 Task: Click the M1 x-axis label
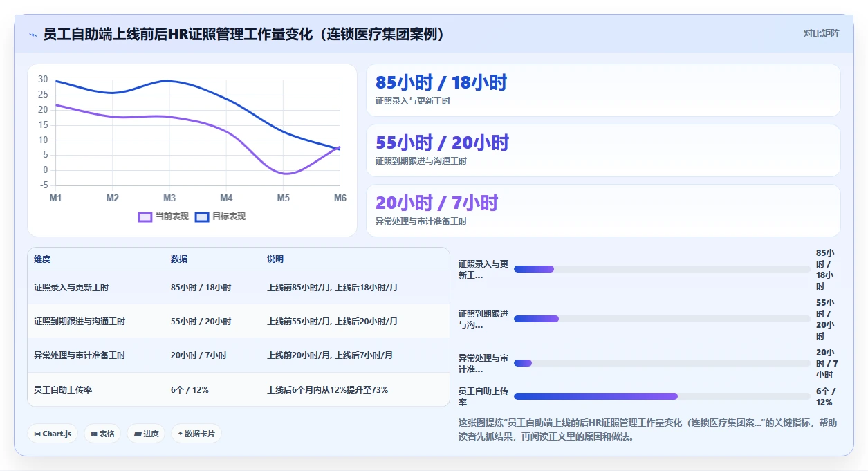(x=55, y=198)
